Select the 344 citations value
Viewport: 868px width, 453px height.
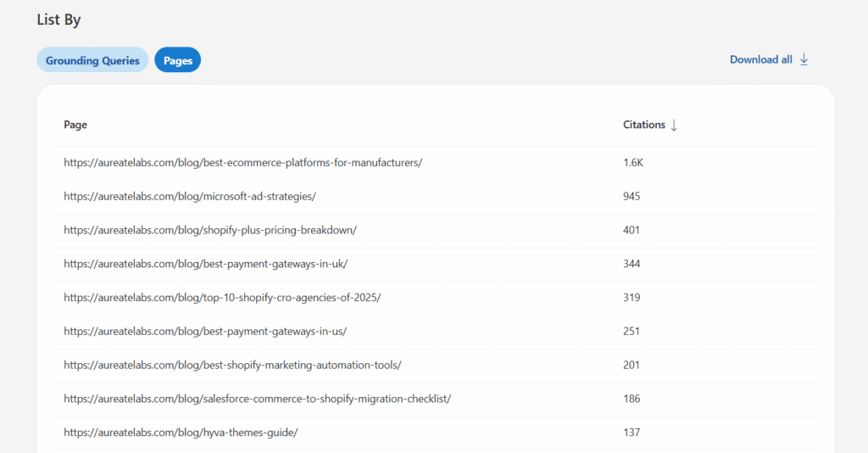(x=632, y=264)
